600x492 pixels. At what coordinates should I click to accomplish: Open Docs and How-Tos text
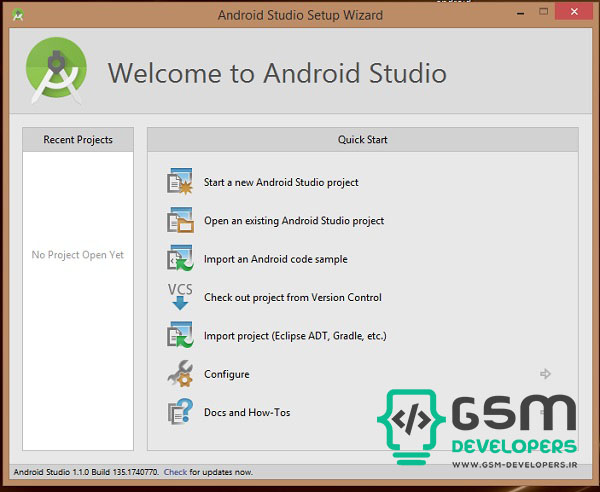coord(247,412)
